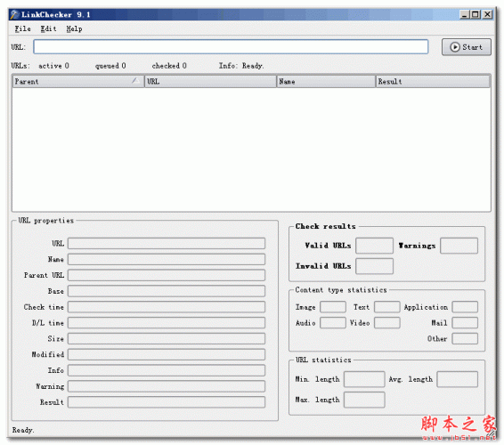Click the sort arrow in the Parent column header
The width and height of the screenshot is (504, 445).
[x=135, y=80]
